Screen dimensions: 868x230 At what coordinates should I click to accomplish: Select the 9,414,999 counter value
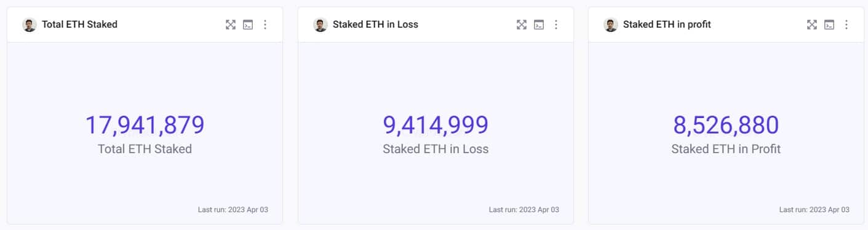point(436,125)
